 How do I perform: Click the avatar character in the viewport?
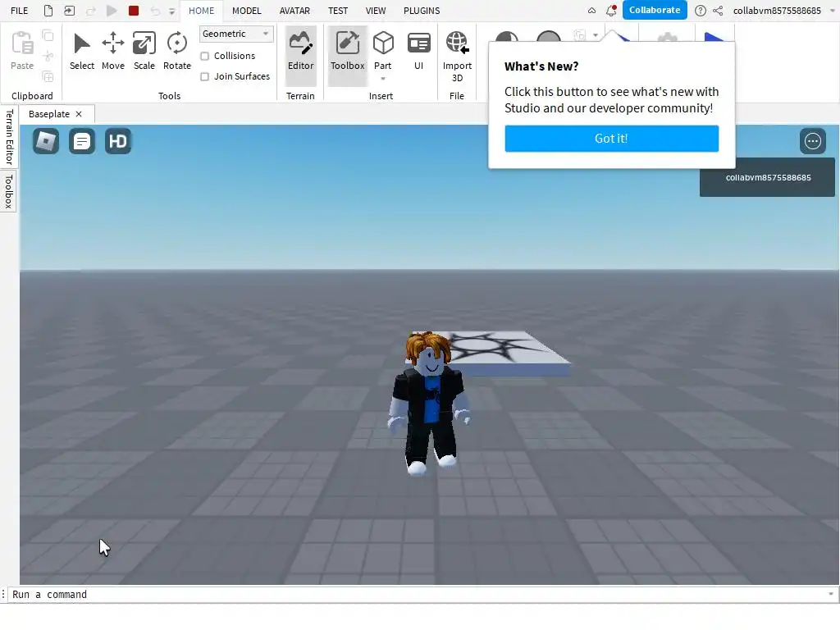[428, 403]
